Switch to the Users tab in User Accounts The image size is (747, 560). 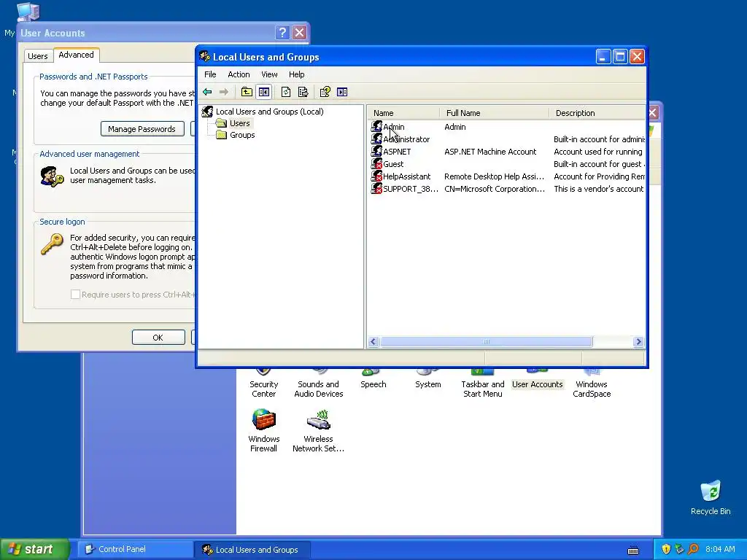tap(38, 56)
